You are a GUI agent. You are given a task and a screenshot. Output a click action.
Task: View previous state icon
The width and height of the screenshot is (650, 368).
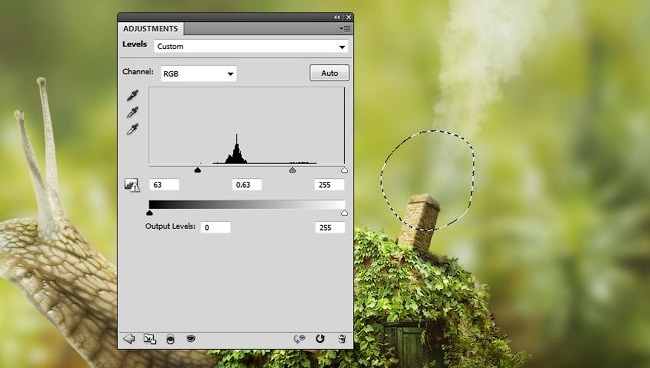pos(299,339)
